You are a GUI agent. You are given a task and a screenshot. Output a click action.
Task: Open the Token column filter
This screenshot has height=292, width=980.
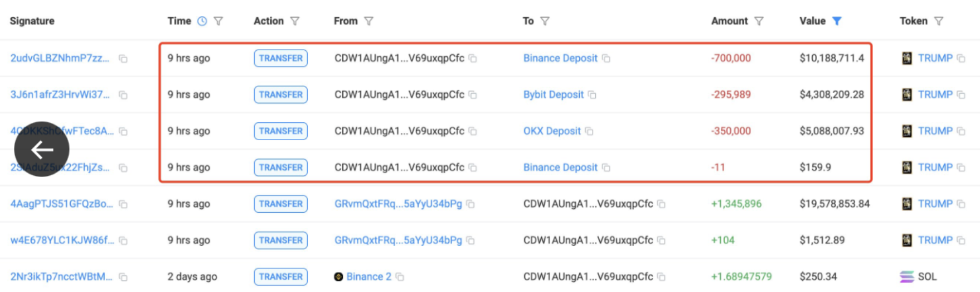[x=939, y=21]
